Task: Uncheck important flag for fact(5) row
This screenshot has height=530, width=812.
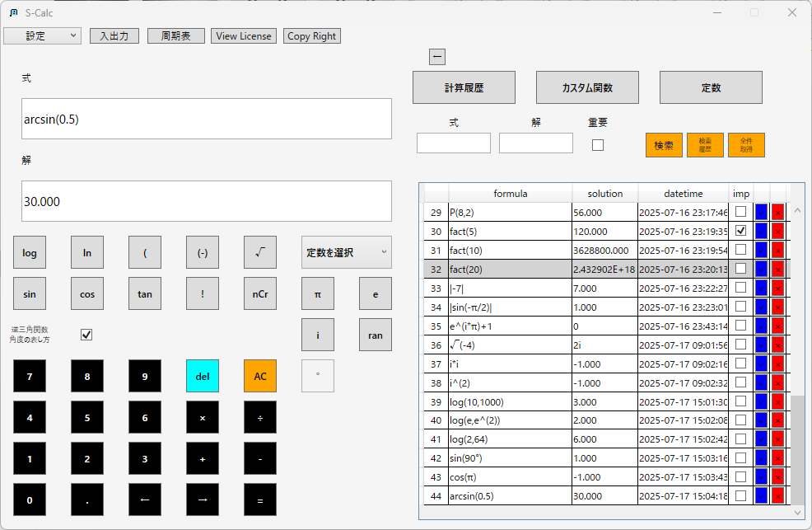Action: [740, 231]
